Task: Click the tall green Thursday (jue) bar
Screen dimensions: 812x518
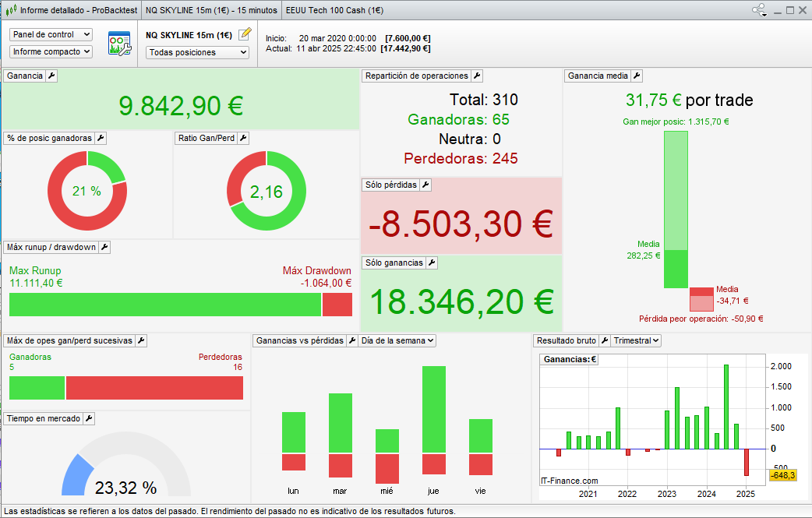Action: [433, 409]
